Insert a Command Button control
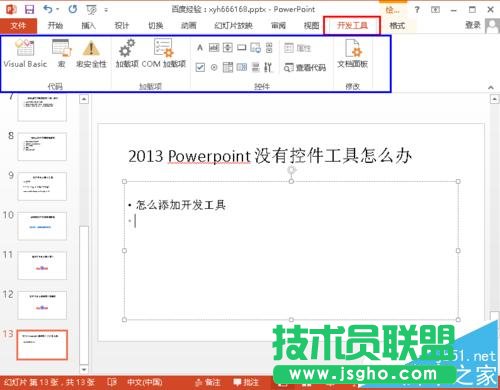This screenshot has height=390, width=500. point(242,48)
